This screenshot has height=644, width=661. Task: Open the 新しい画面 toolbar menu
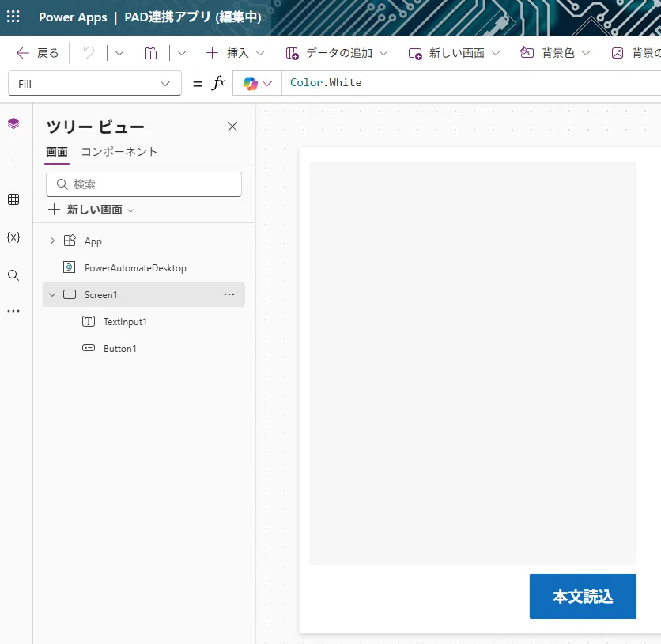[455, 53]
